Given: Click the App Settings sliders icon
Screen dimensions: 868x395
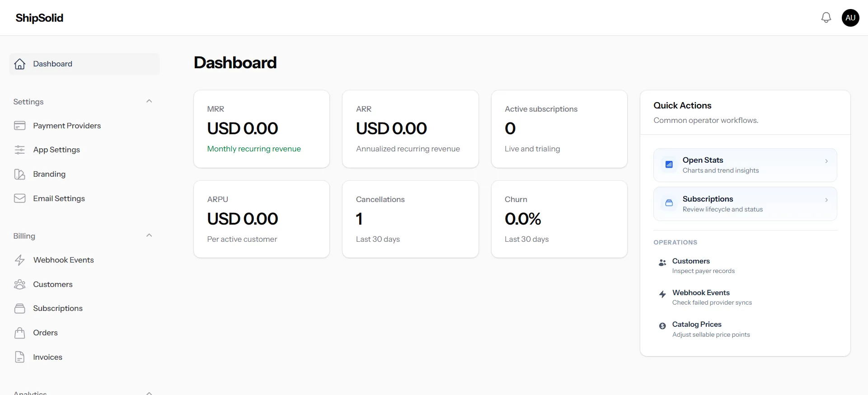Looking at the screenshot, I should pyautogui.click(x=19, y=150).
